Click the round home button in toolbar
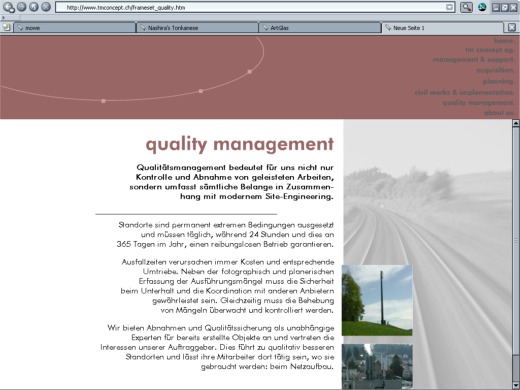The width and height of the screenshot is (520, 390). tap(34, 7)
